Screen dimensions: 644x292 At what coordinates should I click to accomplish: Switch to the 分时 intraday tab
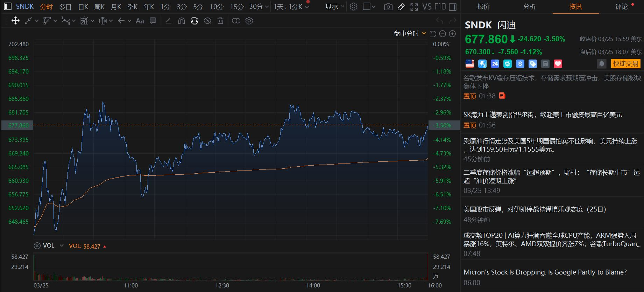pos(47,7)
